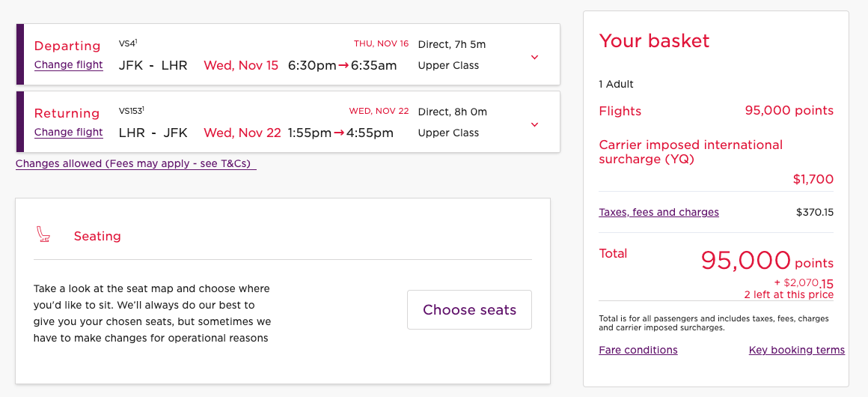Click the Choose seats button

(469, 310)
